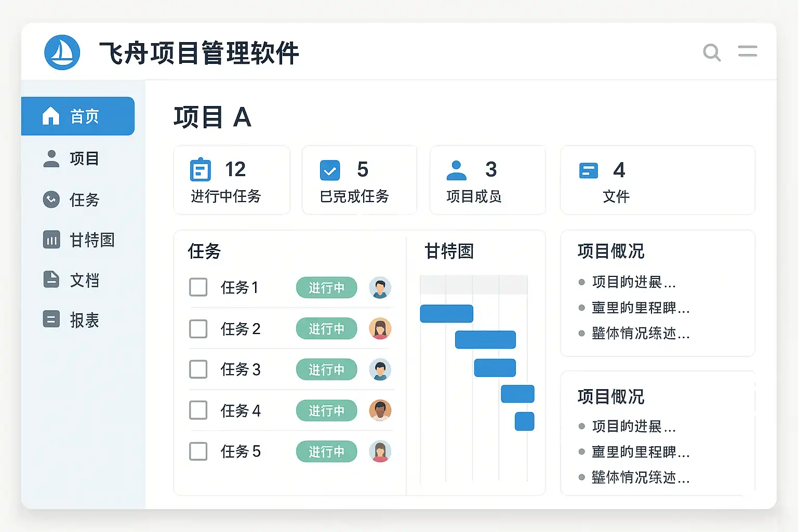Click the avatar for 任务 2
The height and width of the screenshot is (532, 798).
pos(380,328)
